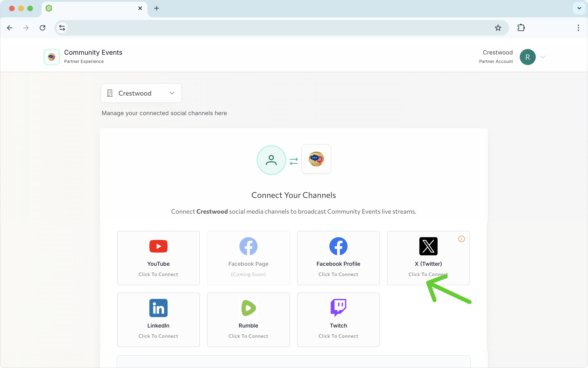Viewport: 588px width, 368px height.
Task: Click the Community Events badge beside swap arrows
Action: (316, 159)
